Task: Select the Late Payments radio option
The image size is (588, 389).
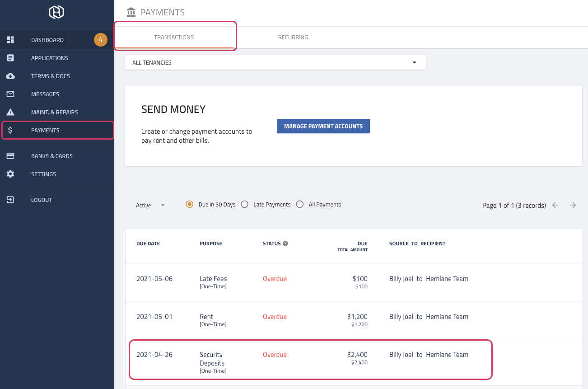Action: [x=245, y=204]
